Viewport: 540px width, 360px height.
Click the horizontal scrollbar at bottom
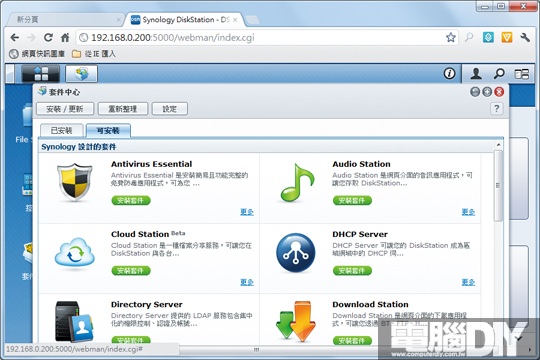click(x=256, y=350)
